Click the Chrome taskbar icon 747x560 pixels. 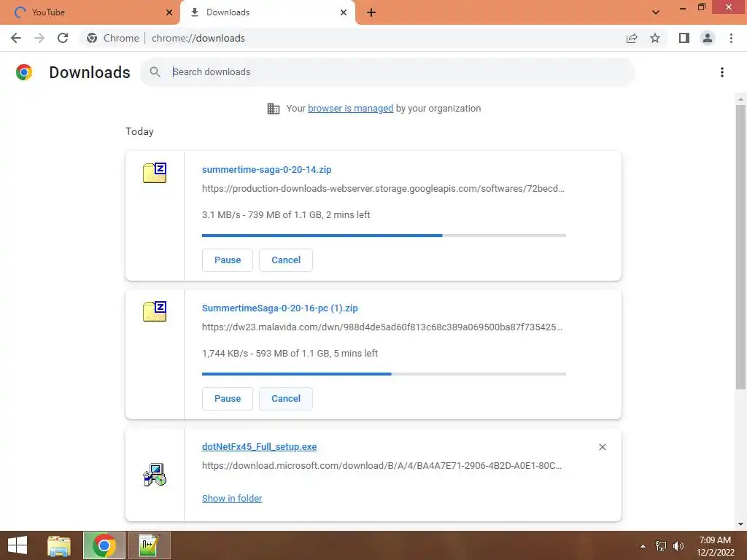coord(104,545)
